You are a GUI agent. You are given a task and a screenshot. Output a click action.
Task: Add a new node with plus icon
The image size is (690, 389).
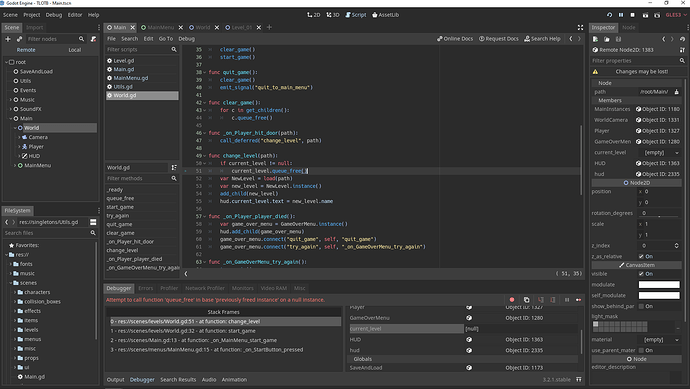(x=8, y=39)
